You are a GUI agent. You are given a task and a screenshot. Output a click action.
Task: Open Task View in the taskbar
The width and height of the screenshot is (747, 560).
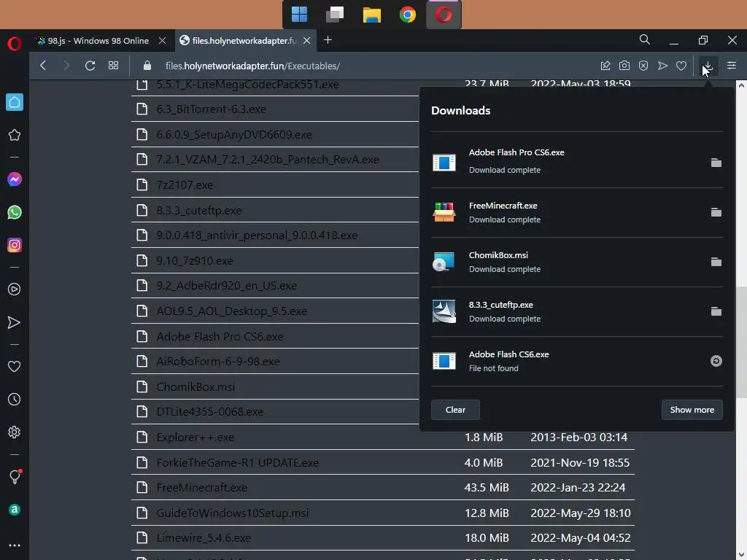pos(335,15)
